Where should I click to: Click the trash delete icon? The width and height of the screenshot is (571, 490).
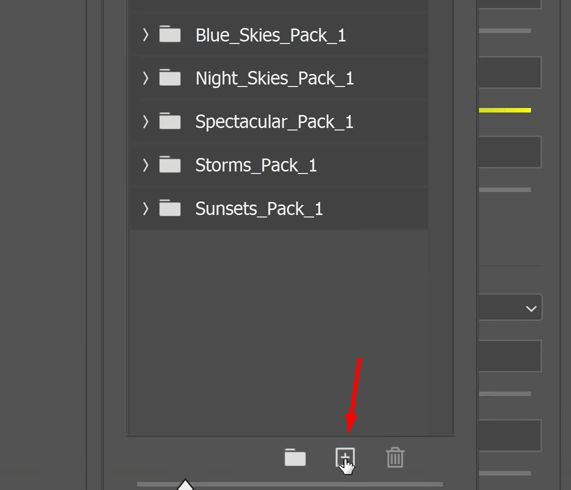point(395,457)
